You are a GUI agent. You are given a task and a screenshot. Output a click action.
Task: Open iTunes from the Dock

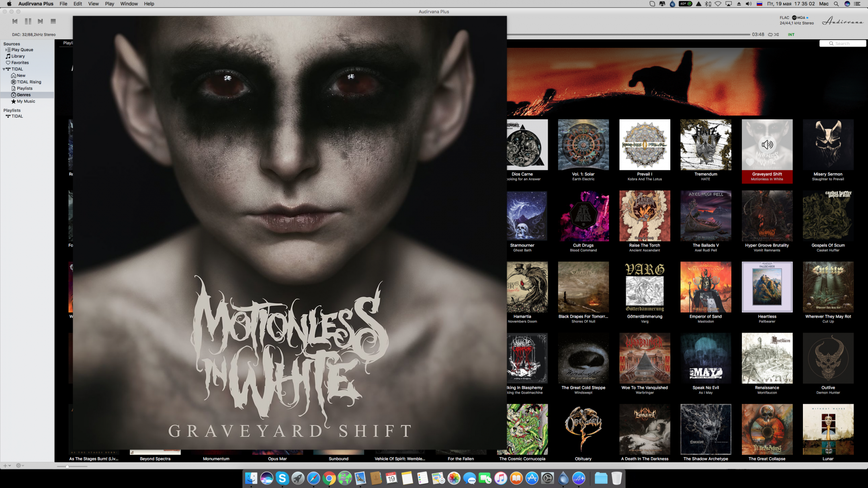pos(501,478)
